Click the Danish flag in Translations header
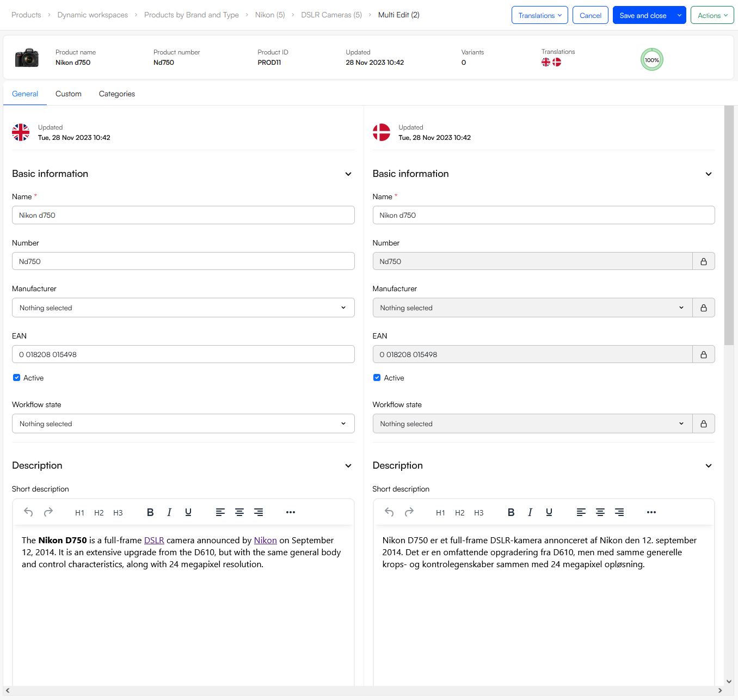This screenshot has width=738, height=700. tap(557, 62)
